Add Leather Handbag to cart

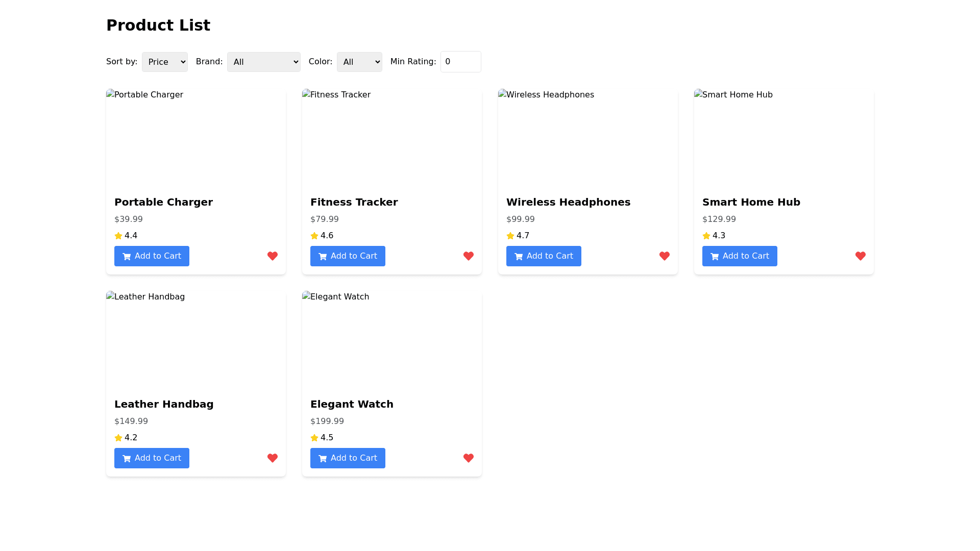[x=152, y=458]
